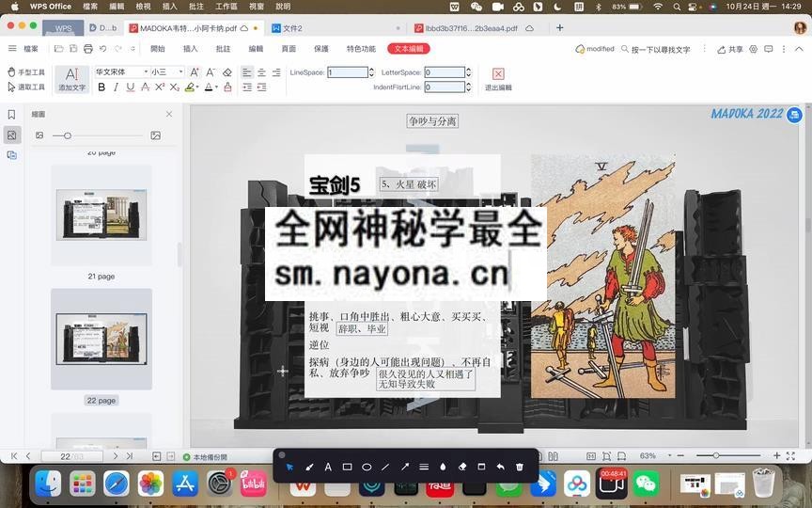Select the brush tool in annotation bar
This screenshot has width=812, height=508.
(309, 467)
